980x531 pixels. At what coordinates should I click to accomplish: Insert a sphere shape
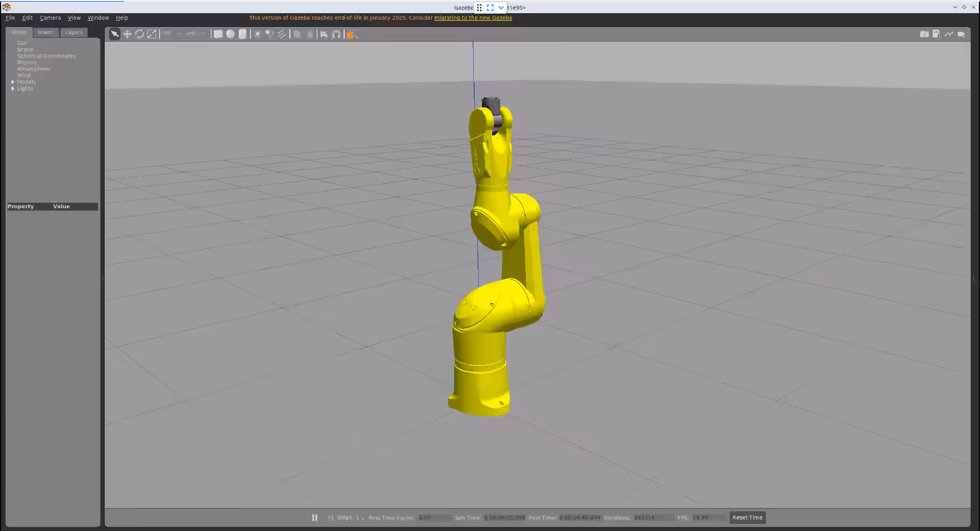pyautogui.click(x=231, y=34)
